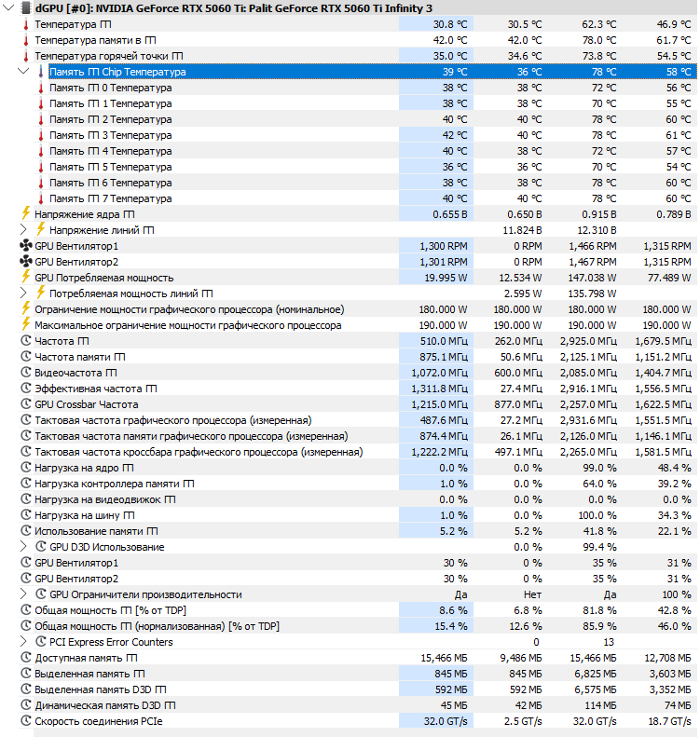The image size is (700, 737).
Task: Click thermometer icon of Память ГП 7 Температура
Action: click(x=41, y=198)
